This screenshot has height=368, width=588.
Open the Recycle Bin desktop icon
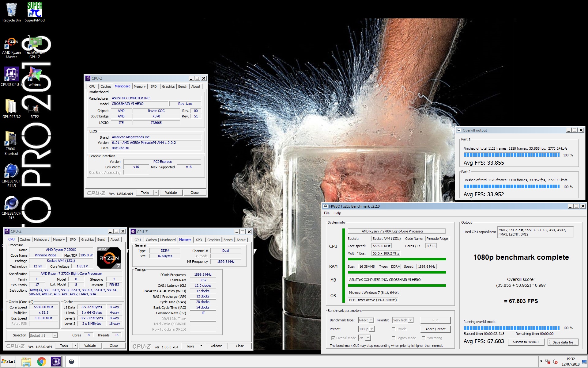pyautogui.click(x=11, y=12)
